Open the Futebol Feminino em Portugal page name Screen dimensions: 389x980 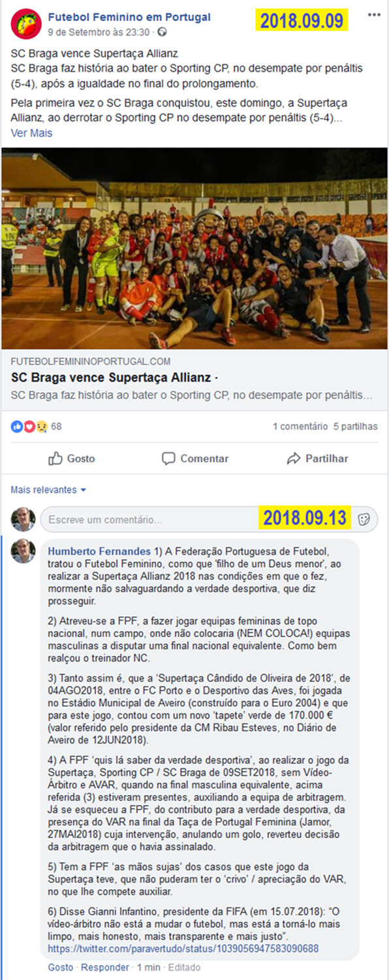coord(129,17)
